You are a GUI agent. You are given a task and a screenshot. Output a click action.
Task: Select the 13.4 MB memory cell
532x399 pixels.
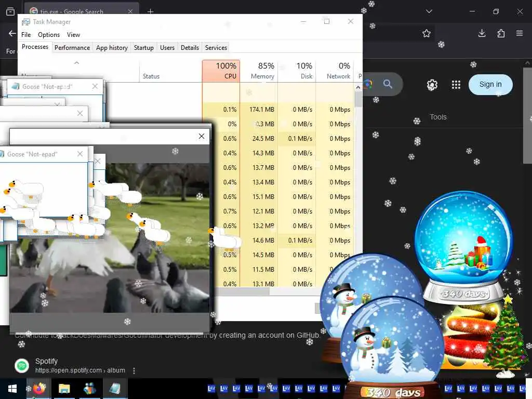[x=259, y=182]
